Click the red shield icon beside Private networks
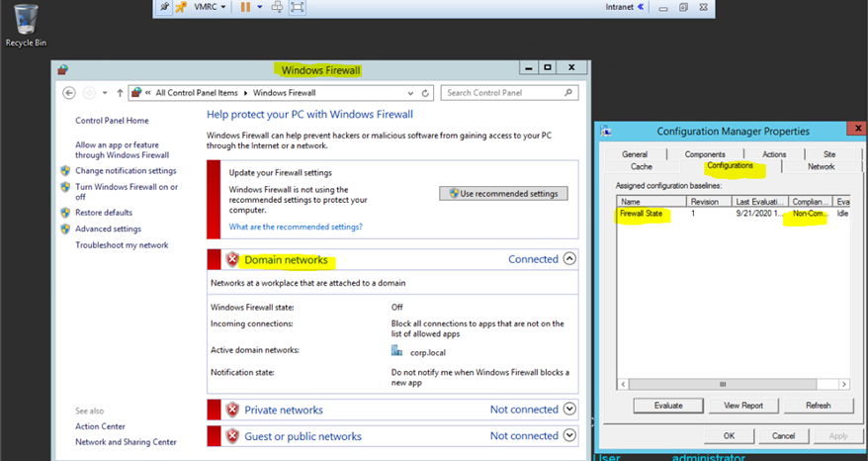 232,410
